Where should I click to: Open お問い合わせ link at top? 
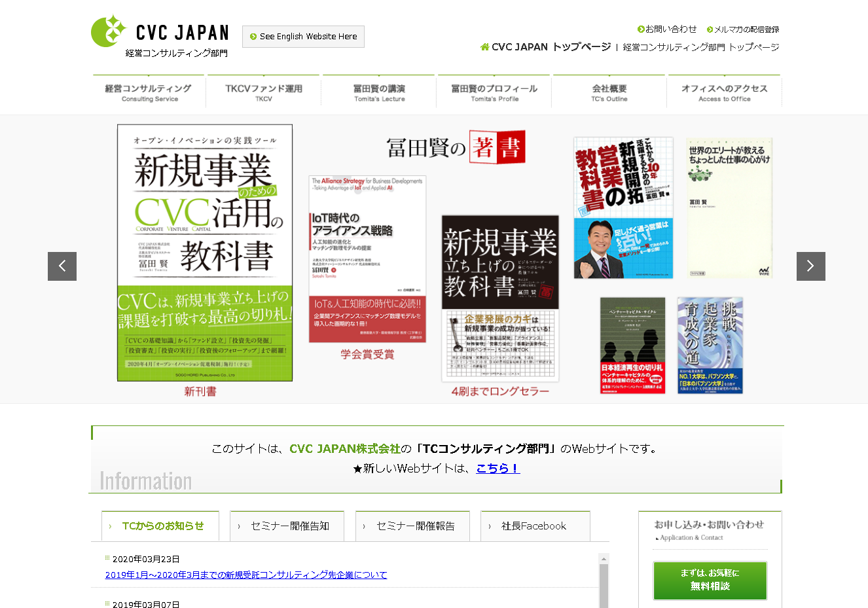(671, 29)
